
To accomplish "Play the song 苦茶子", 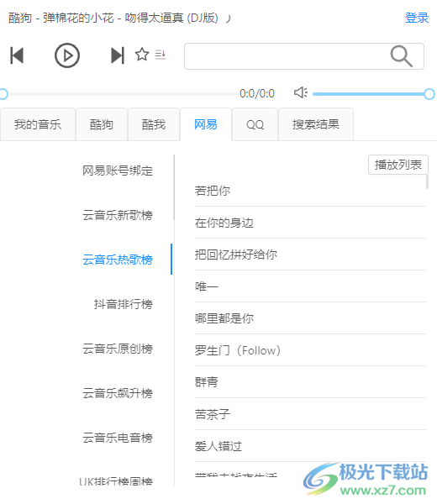I will (x=310, y=414).
